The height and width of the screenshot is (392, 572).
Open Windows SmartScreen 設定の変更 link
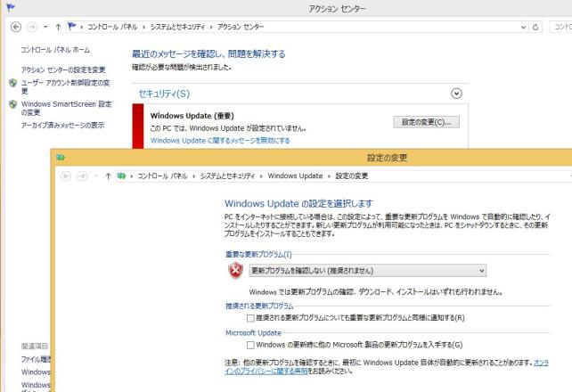click(x=66, y=109)
